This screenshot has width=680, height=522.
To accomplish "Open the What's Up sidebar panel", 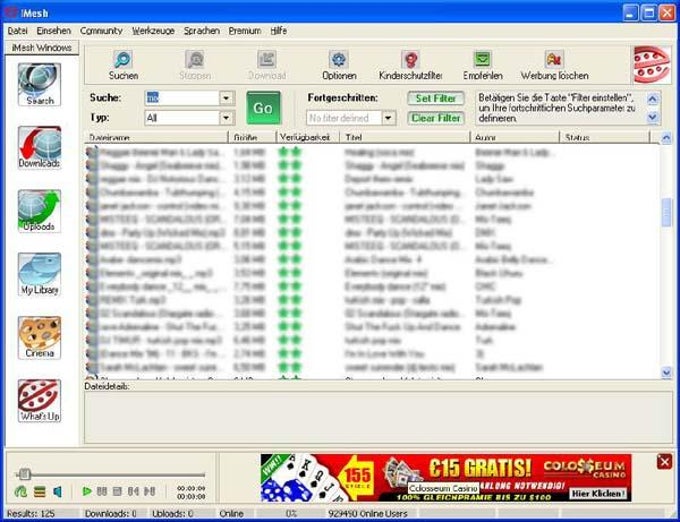I will (39, 401).
